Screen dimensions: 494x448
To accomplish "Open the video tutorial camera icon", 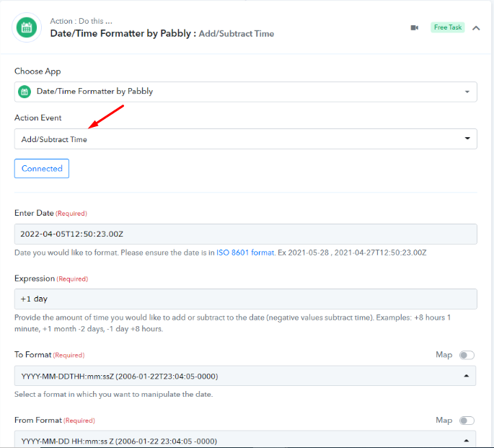I will point(415,27).
